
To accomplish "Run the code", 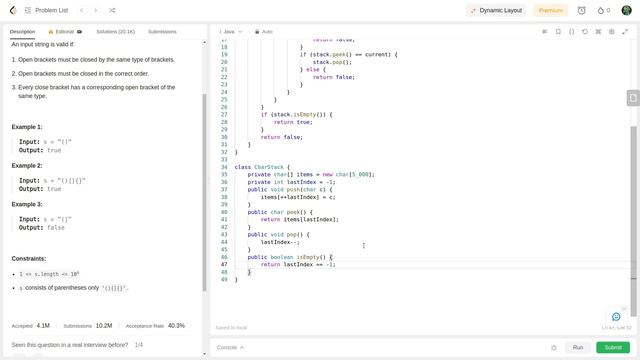I will point(578,347).
